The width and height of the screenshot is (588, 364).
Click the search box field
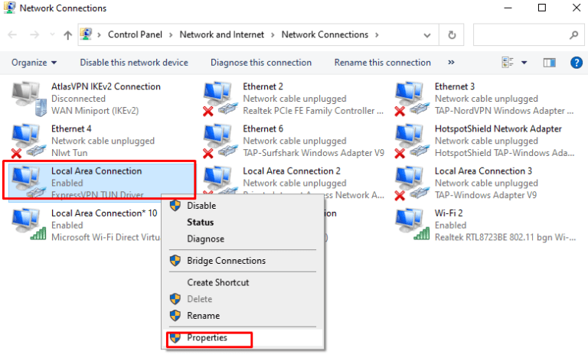point(521,34)
